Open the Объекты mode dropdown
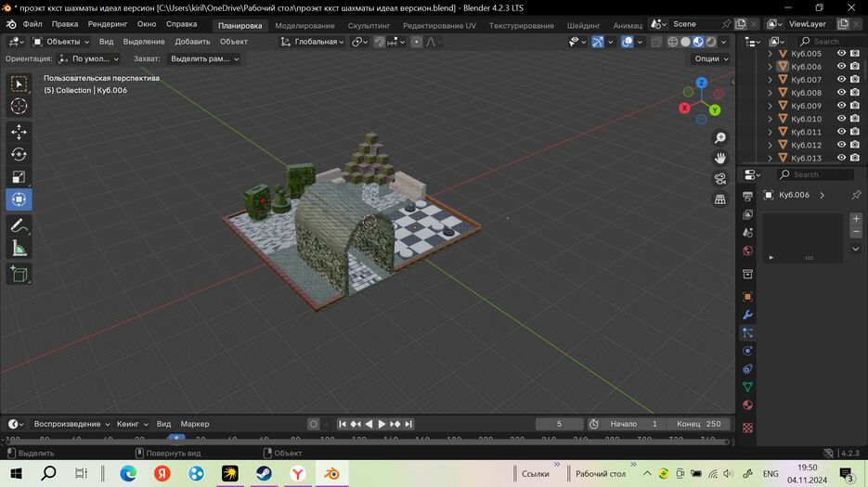868x487 pixels. pyautogui.click(x=61, y=42)
